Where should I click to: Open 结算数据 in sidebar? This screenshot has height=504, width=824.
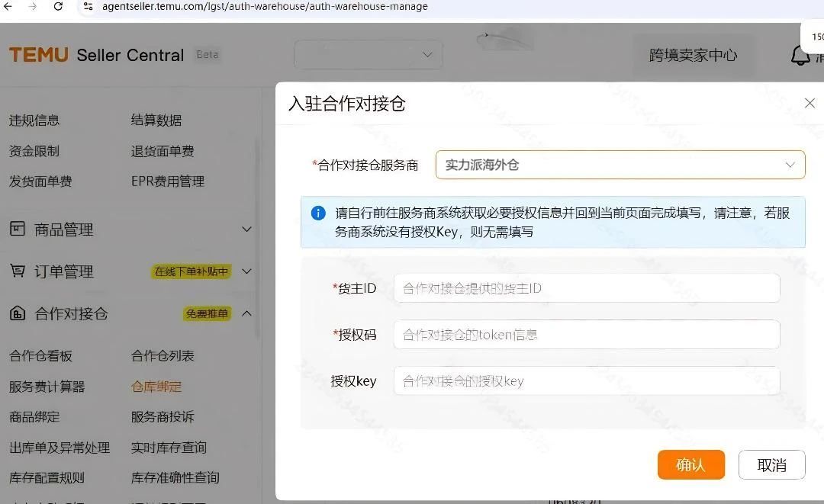pyautogui.click(x=156, y=120)
